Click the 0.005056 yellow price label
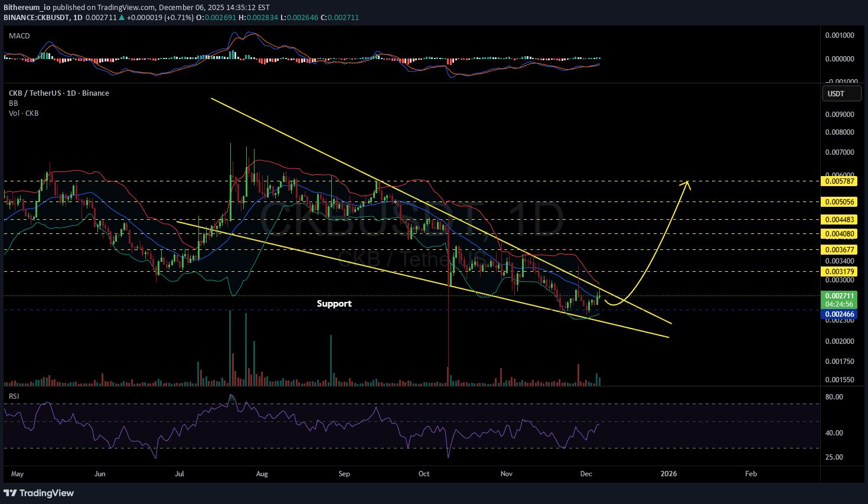 coord(838,202)
